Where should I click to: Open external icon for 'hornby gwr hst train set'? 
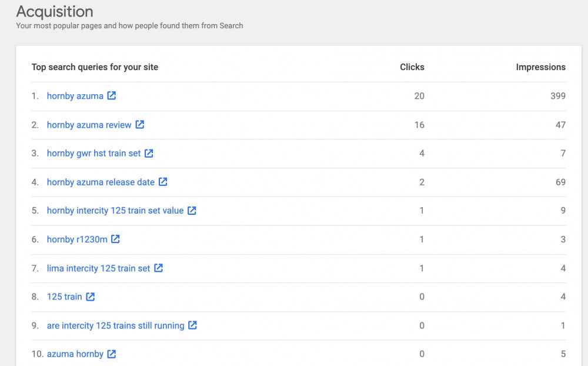pos(149,154)
